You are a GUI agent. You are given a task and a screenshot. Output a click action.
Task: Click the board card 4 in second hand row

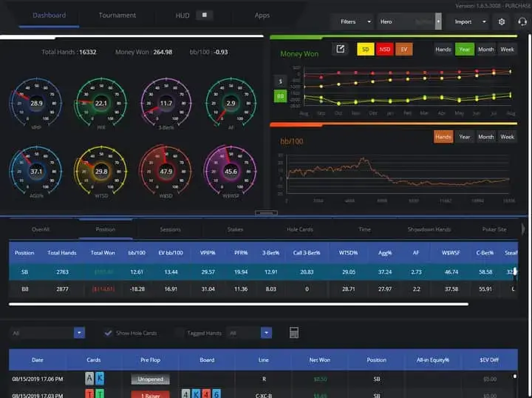tap(185, 394)
